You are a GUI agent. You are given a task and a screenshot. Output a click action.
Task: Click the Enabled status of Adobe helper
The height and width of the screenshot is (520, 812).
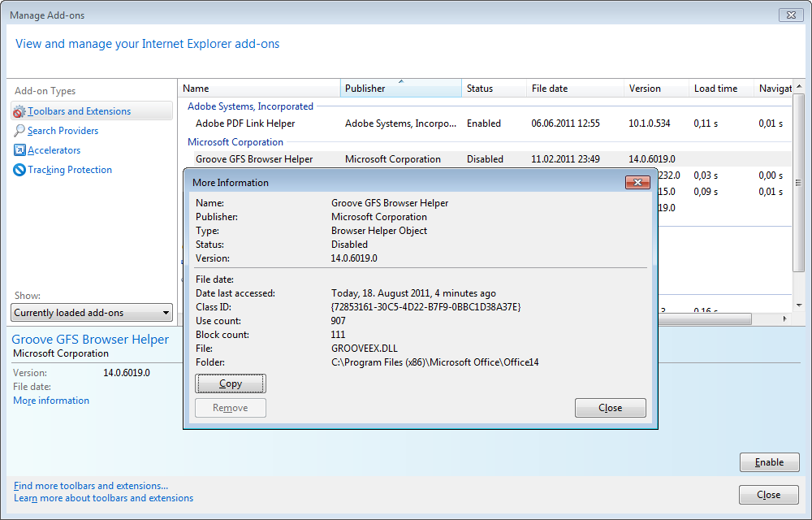pyautogui.click(x=484, y=123)
